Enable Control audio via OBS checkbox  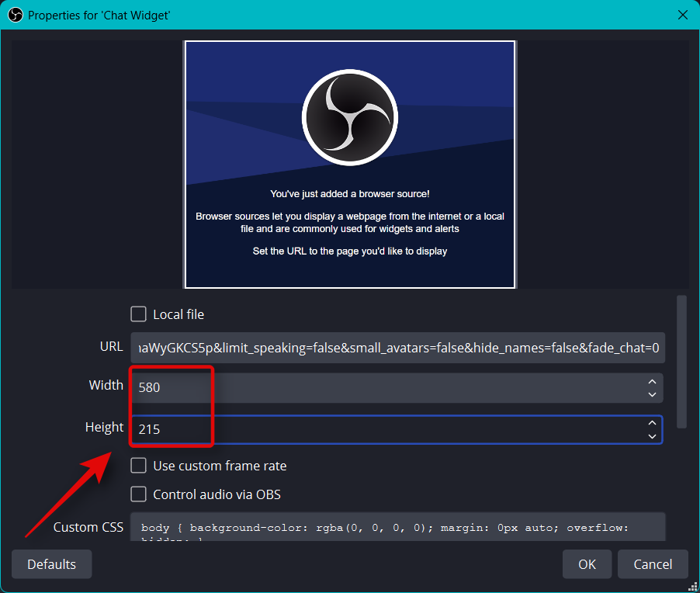[138, 494]
